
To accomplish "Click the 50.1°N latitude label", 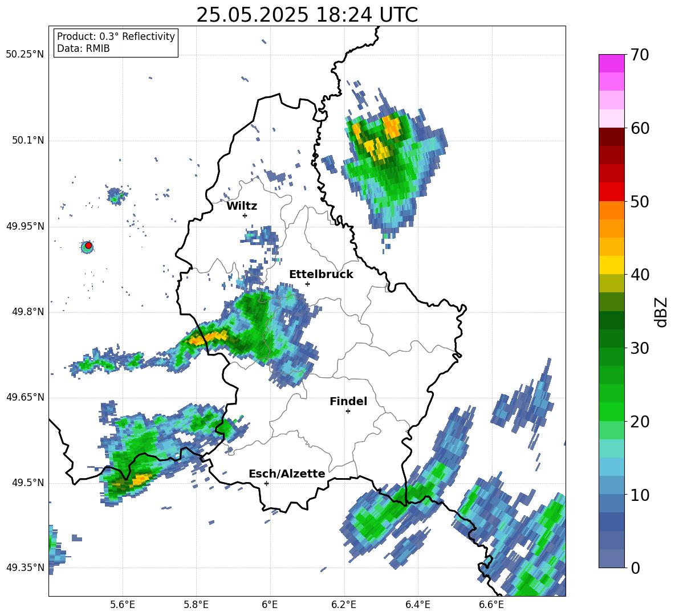I will click(27, 141).
